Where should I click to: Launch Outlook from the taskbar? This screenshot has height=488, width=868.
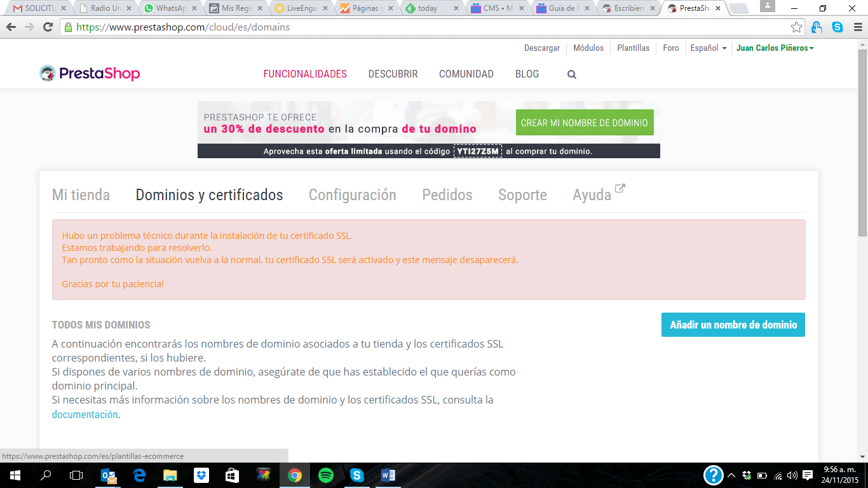tap(109, 475)
